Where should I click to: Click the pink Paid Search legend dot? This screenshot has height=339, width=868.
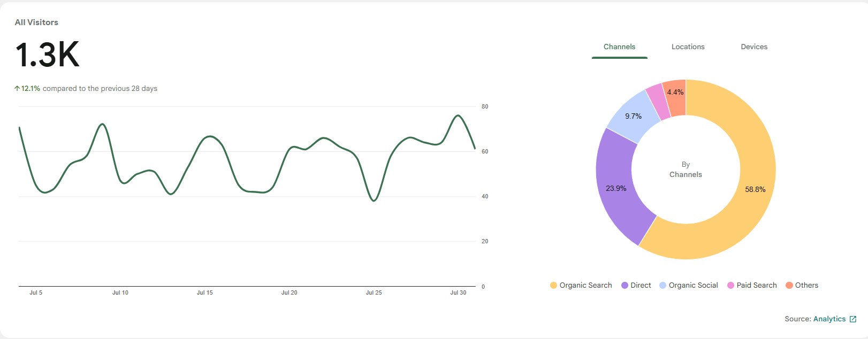tap(730, 286)
